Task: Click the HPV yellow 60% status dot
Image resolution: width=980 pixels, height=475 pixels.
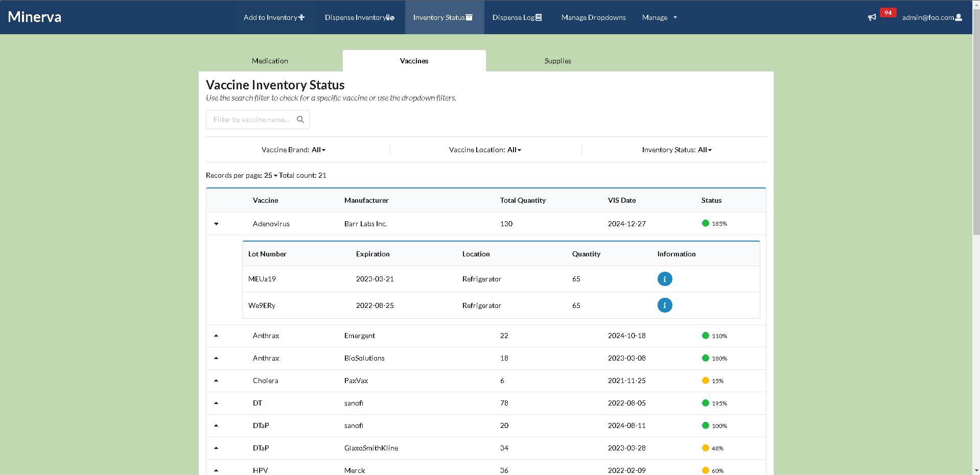Action: pos(706,470)
